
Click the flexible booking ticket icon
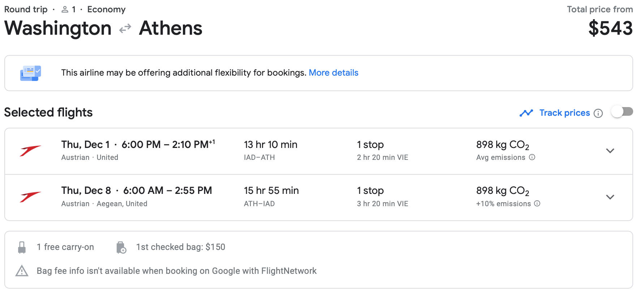coord(30,73)
